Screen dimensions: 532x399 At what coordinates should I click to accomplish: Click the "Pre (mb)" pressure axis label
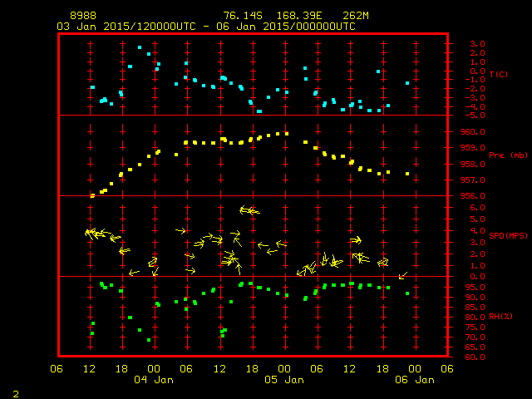pyautogui.click(x=508, y=155)
